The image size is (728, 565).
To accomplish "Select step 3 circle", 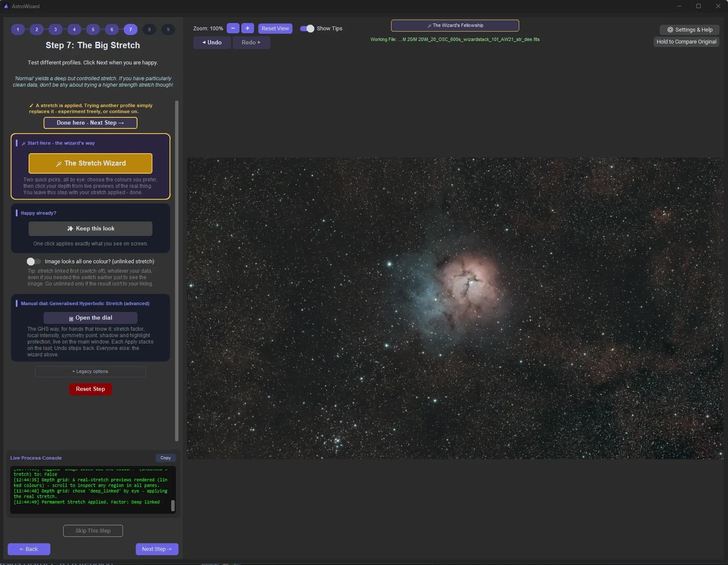I will [x=56, y=29].
